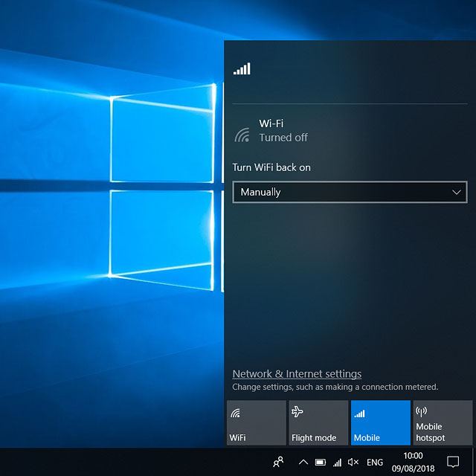Switch input language via ENG indicator

375,462
